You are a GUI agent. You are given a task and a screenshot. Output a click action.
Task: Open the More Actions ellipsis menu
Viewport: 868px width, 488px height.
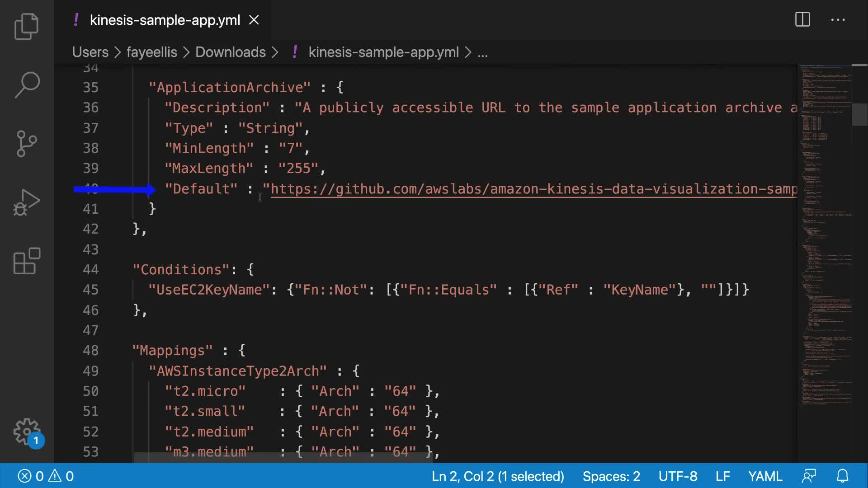pyautogui.click(x=838, y=20)
